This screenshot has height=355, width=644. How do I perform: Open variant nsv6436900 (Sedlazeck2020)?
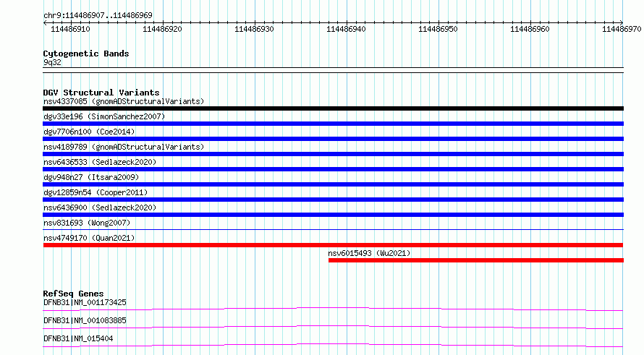pos(100,208)
